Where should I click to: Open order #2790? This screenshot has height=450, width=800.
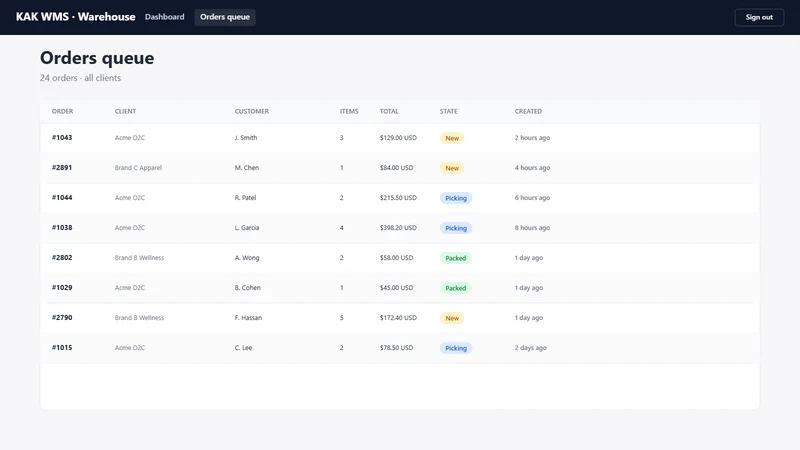point(62,318)
